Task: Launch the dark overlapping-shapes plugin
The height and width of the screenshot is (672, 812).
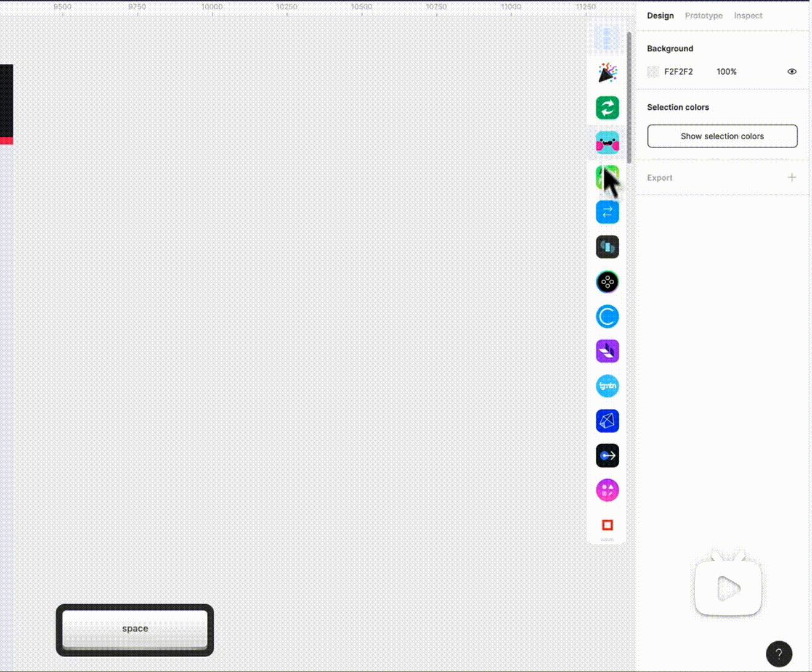Action: point(607,247)
